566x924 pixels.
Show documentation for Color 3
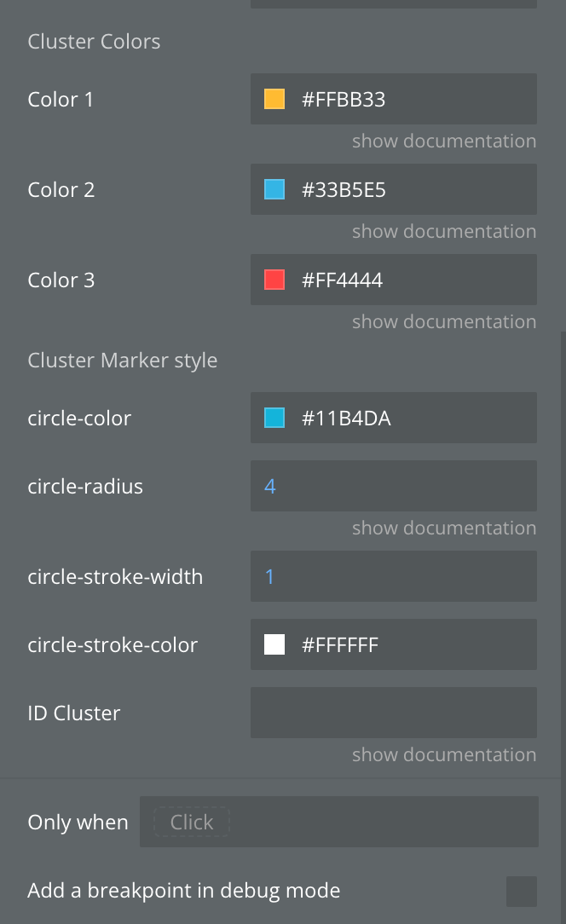pyautogui.click(x=444, y=321)
